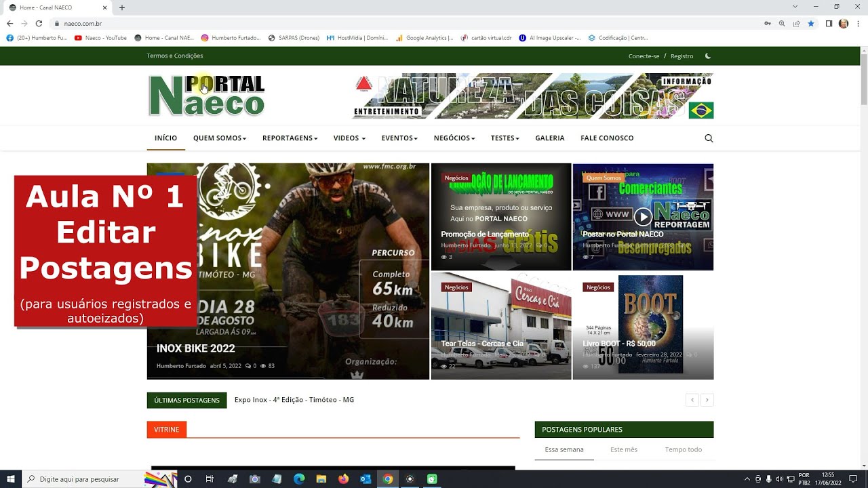
Task: Reload the page with the refresh icon
Action: [39, 23]
